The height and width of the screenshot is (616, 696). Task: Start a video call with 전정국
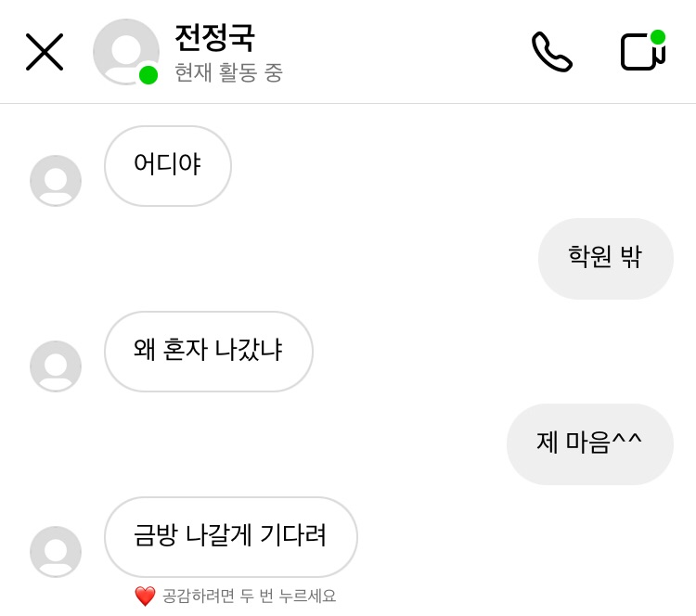pos(641,52)
